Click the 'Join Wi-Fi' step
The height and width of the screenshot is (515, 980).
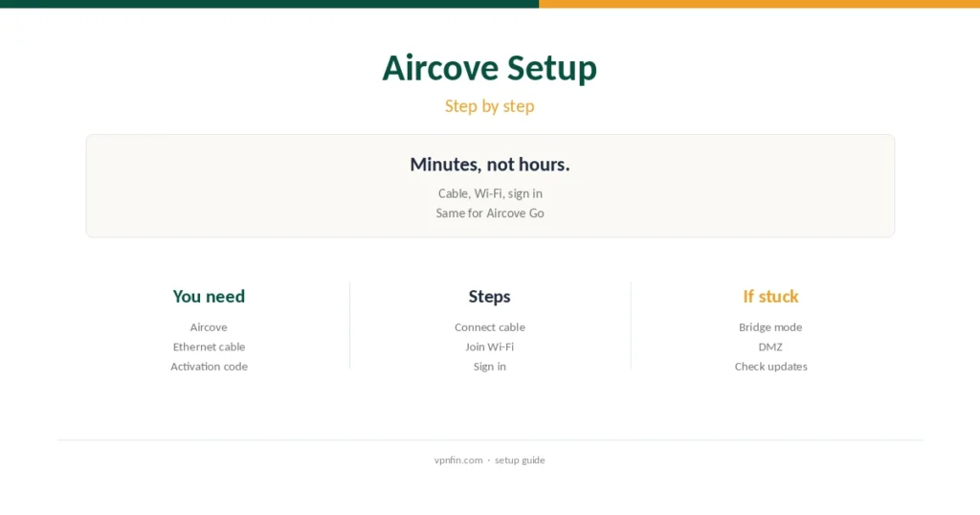pyautogui.click(x=489, y=347)
